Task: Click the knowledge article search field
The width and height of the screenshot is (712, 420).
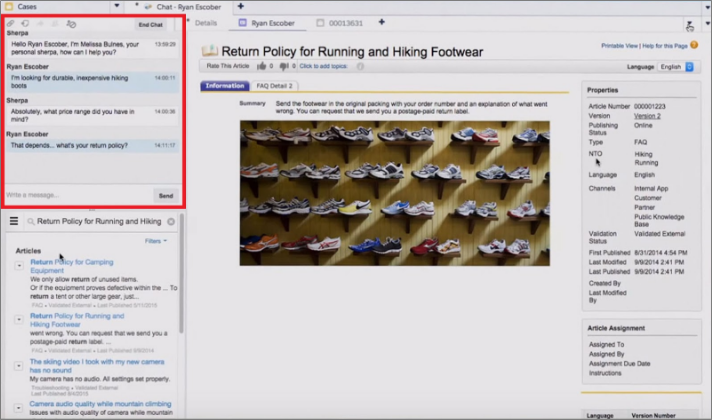Action: click(99, 222)
